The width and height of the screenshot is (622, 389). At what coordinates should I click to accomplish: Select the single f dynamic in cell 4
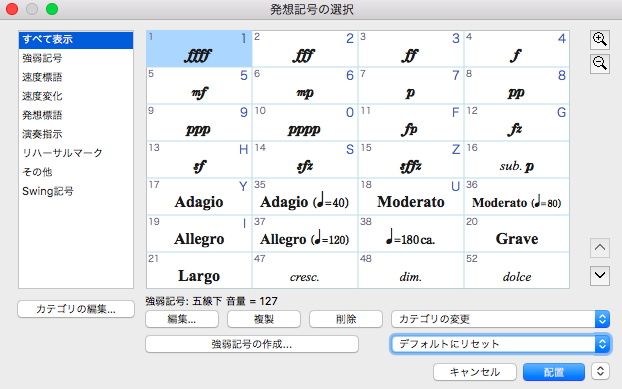pos(517,49)
